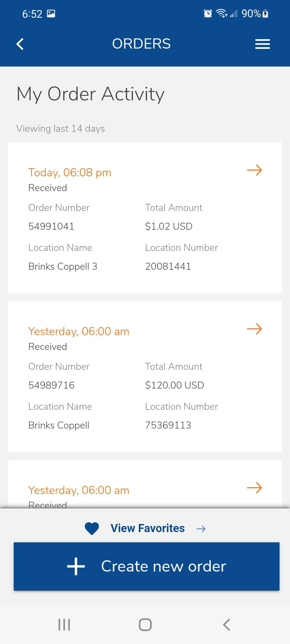Screen dimensions: 290x644
Task: Select the first Yesterday, 06:00 am heading
Action: (x=79, y=331)
